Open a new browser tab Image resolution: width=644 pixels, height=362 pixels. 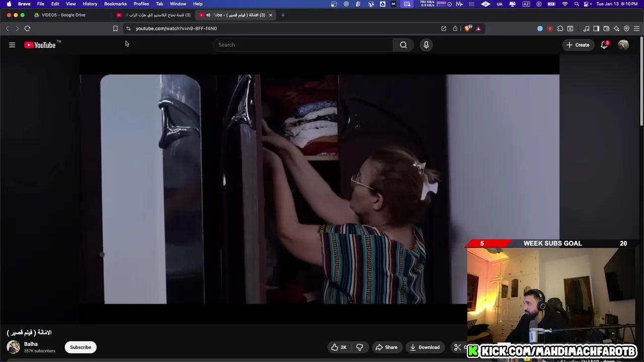pos(283,15)
